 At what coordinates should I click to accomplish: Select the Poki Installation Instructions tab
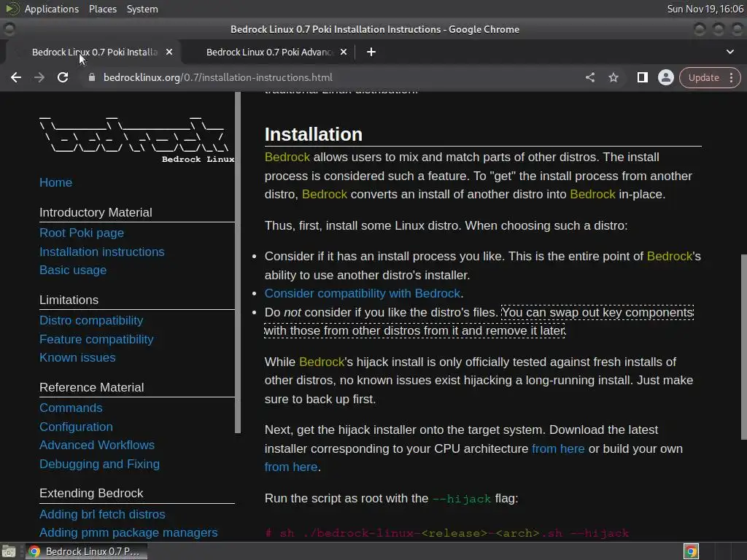94,52
